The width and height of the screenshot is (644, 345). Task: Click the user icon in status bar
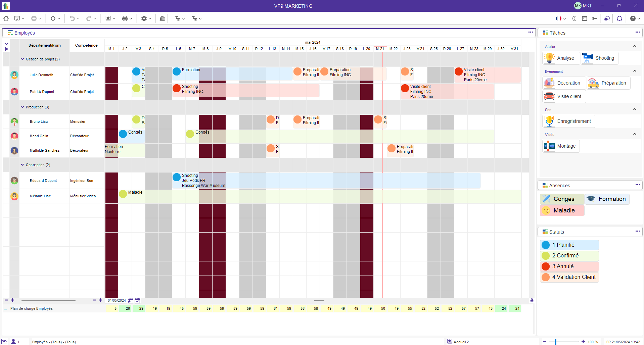[x=13, y=342]
